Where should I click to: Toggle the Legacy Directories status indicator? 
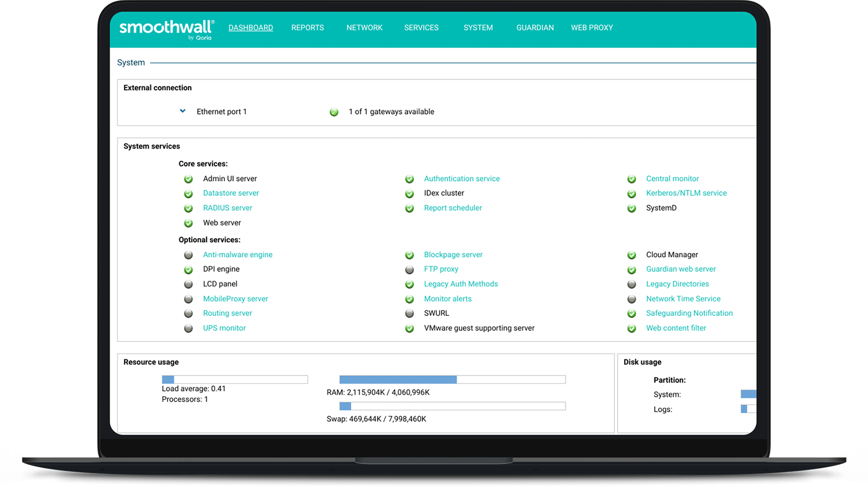pos(632,284)
